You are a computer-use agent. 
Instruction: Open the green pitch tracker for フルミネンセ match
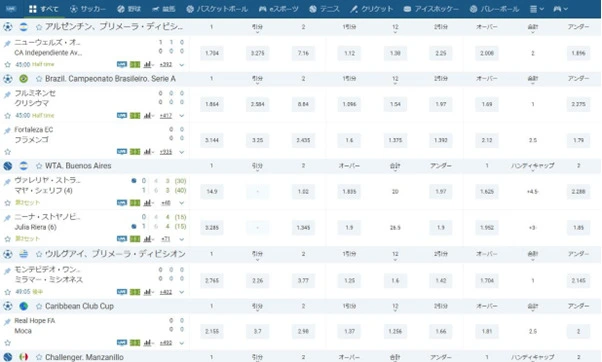[135, 116]
